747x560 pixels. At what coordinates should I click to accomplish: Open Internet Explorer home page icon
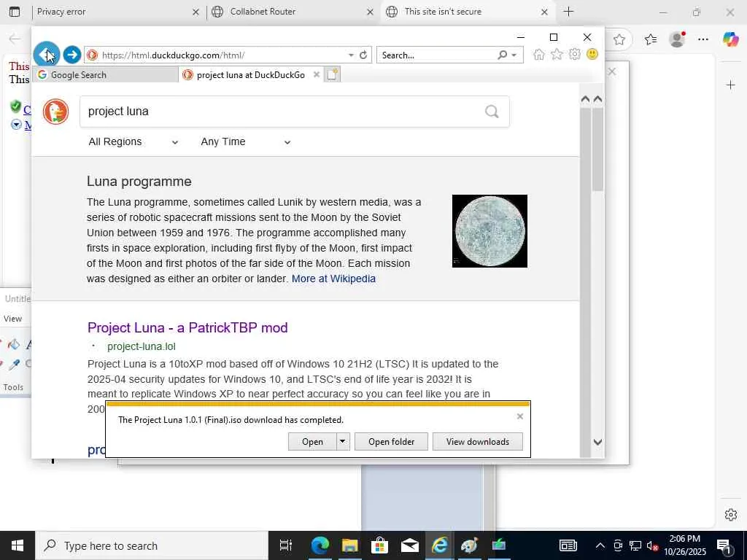(539, 54)
